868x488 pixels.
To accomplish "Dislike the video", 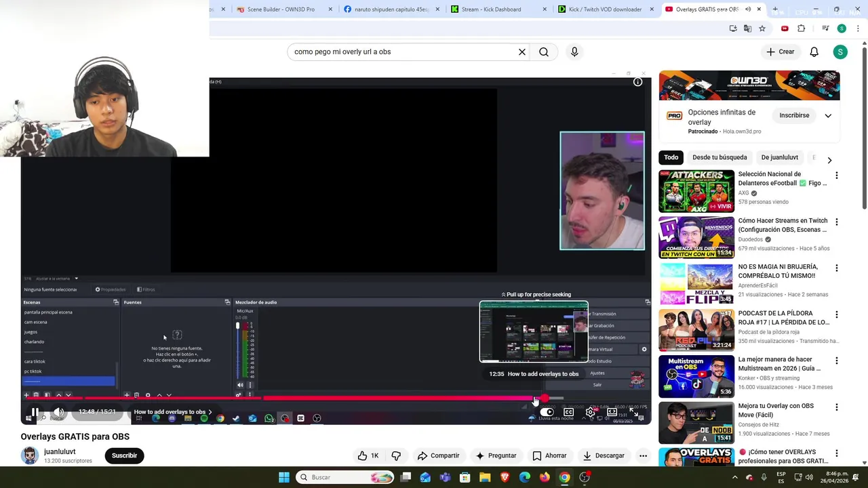I will [396, 455].
